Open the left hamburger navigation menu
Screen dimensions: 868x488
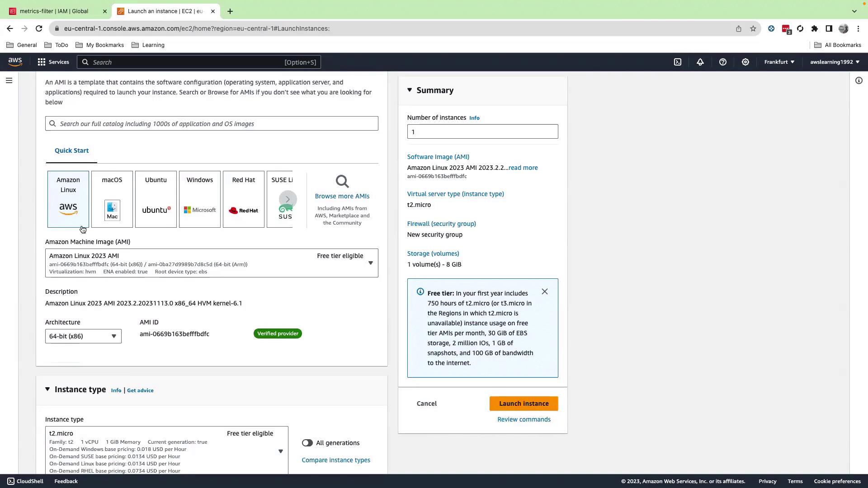point(9,80)
